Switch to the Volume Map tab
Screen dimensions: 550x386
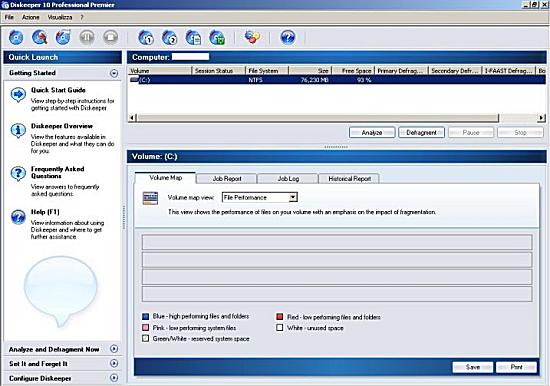click(x=165, y=178)
